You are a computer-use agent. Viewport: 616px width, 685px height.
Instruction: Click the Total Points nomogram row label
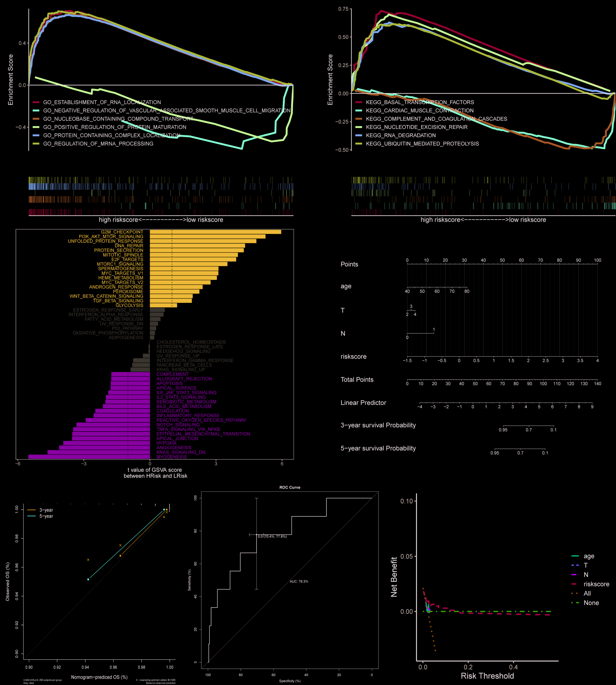click(357, 380)
